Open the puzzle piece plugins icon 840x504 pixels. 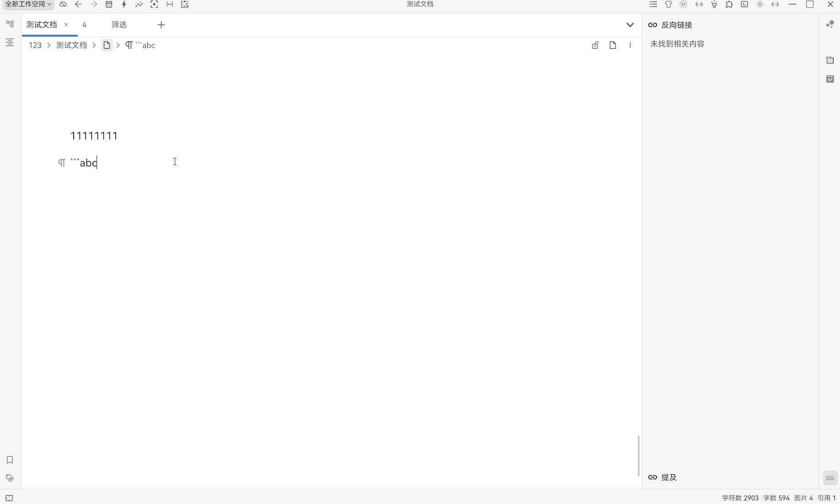729,5
